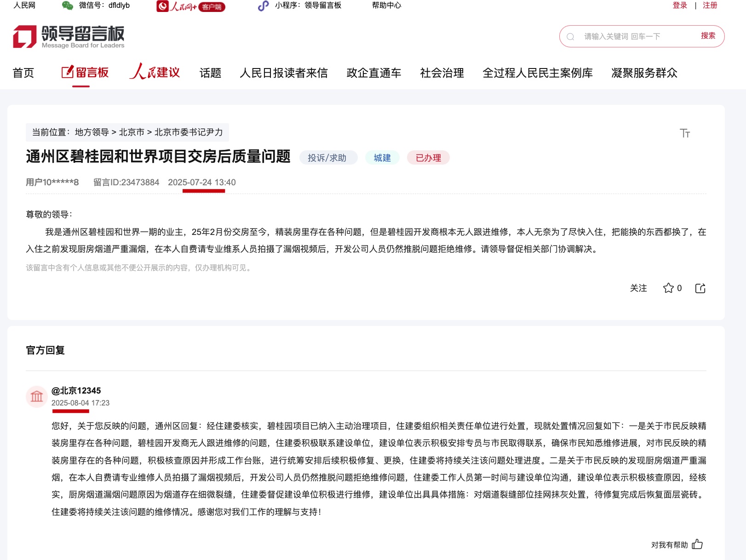
Task: Click the mini-program icon in top bar
Action: (x=263, y=6)
